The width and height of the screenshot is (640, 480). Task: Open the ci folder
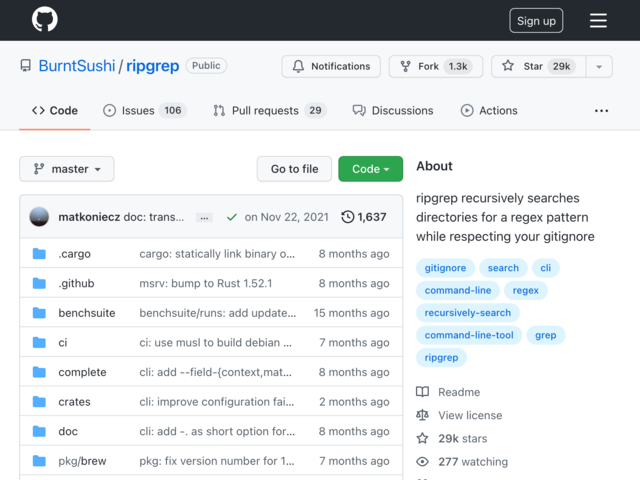[x=62, y=342]
